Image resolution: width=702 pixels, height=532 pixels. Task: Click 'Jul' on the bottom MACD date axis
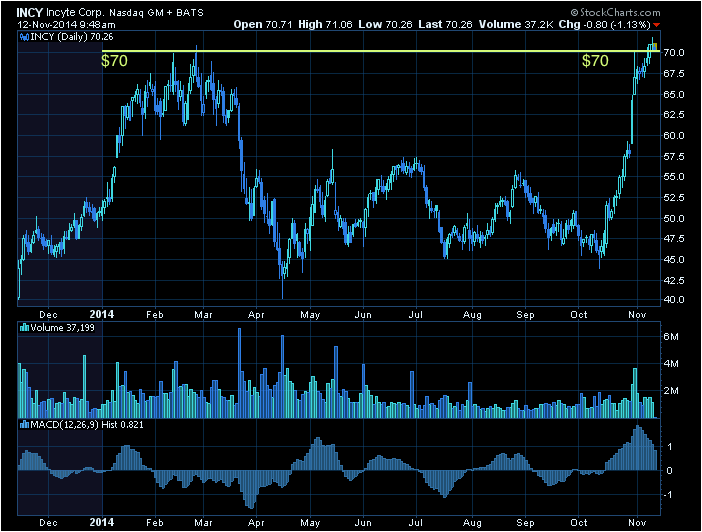(415, 523)
